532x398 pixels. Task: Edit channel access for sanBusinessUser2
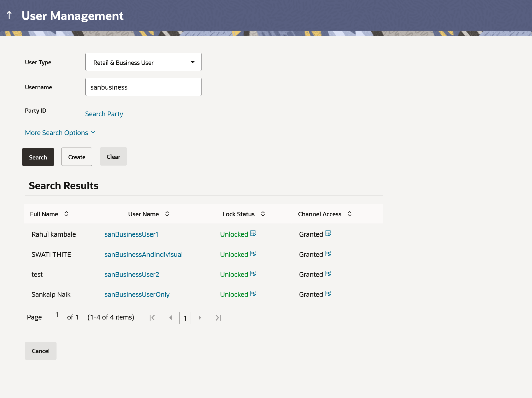pyautogui.click(x=328, y=274)
